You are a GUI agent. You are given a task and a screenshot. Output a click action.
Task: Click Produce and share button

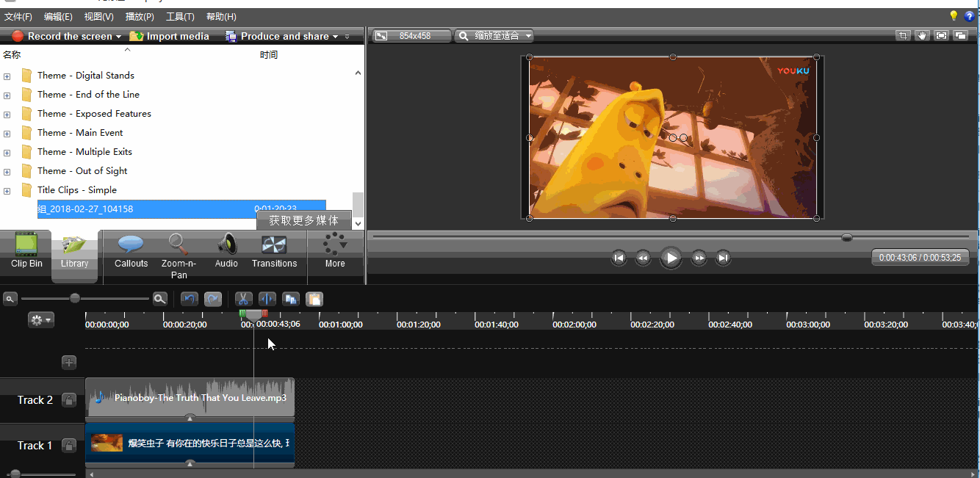pos(277,36)
